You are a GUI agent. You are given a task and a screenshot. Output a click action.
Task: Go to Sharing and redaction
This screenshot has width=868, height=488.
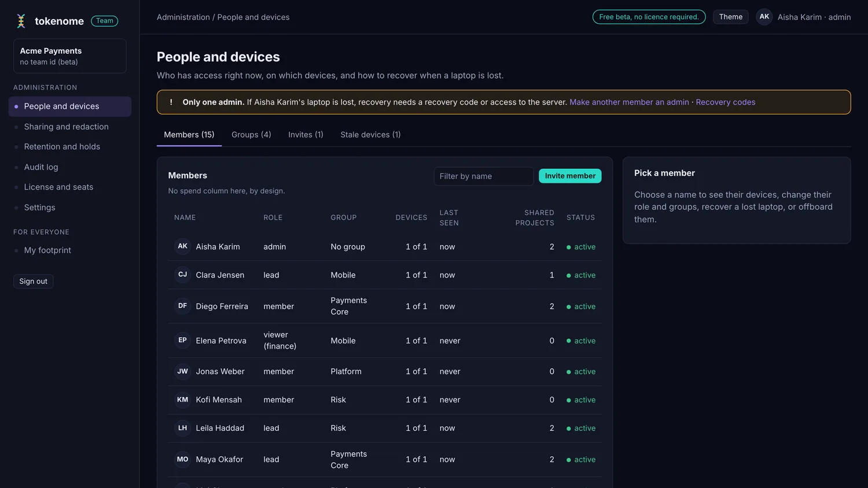(x=70, y=127)
